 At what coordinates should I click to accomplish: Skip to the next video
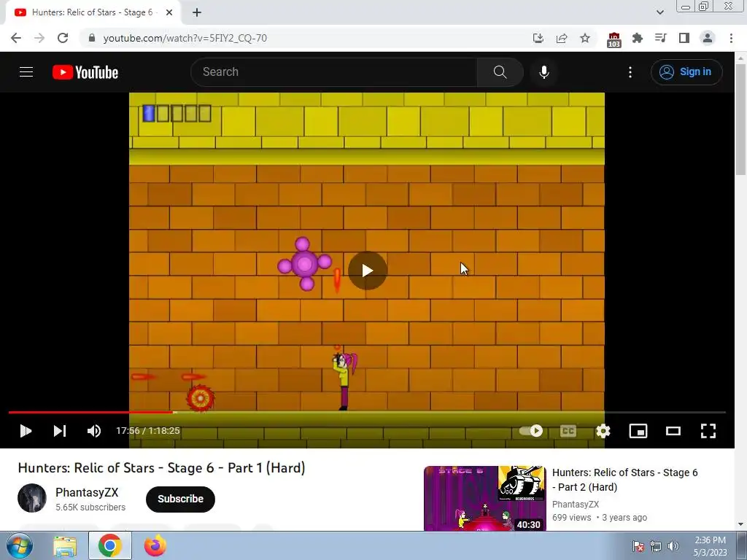[x=60, y=431]
